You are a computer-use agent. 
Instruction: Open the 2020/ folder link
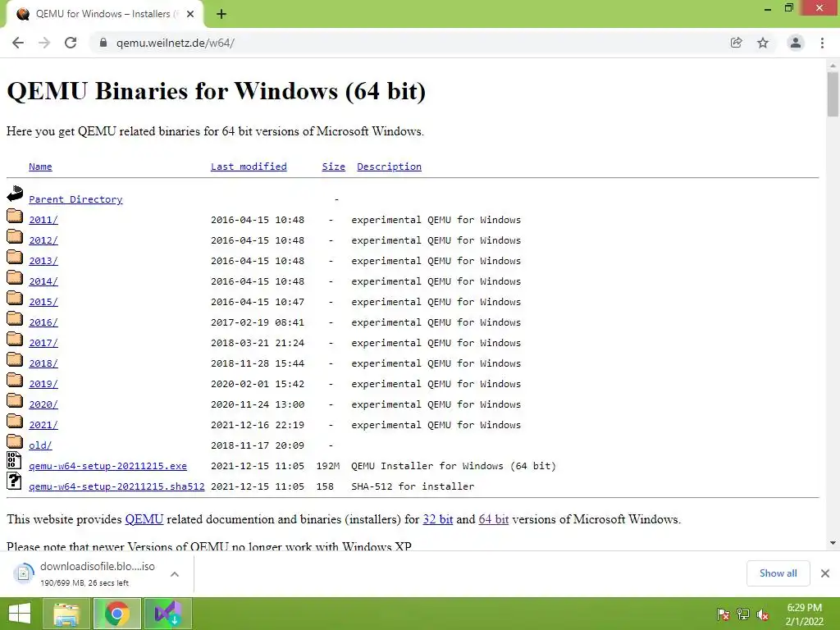[43, 404]
